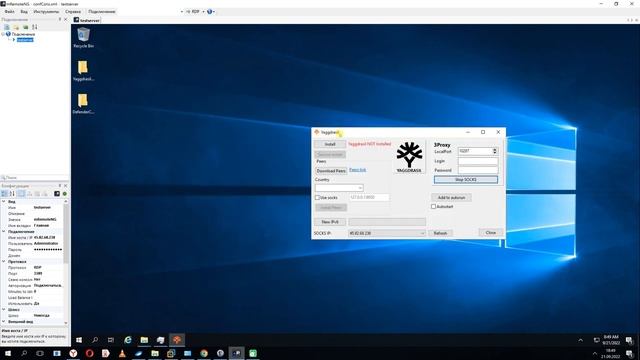Image resolution: width=640 pixels, height=360 pixels.
Task: Open the SOCKS IP dropdown
Action: 387,233
